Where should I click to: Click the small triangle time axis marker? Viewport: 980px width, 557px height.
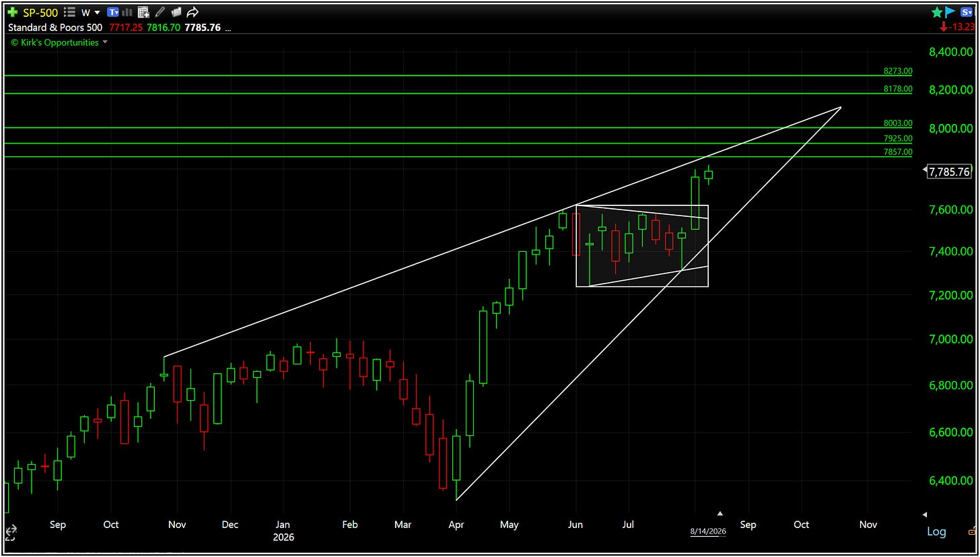coord(720,513)
